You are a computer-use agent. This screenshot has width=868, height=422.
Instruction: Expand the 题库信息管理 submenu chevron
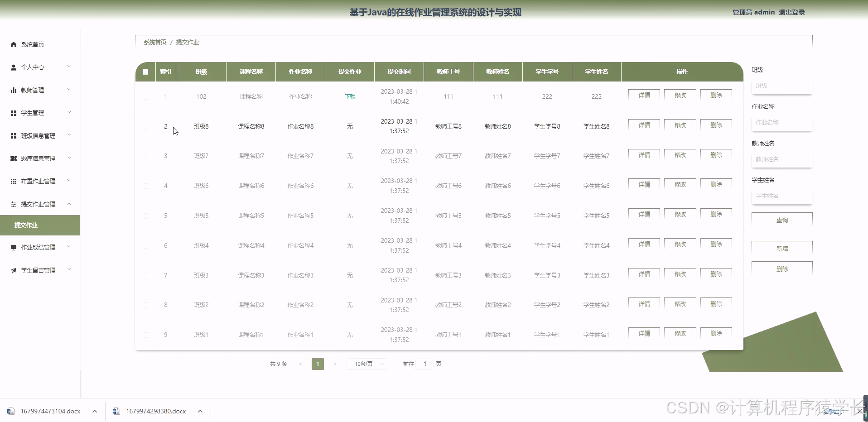69,158
